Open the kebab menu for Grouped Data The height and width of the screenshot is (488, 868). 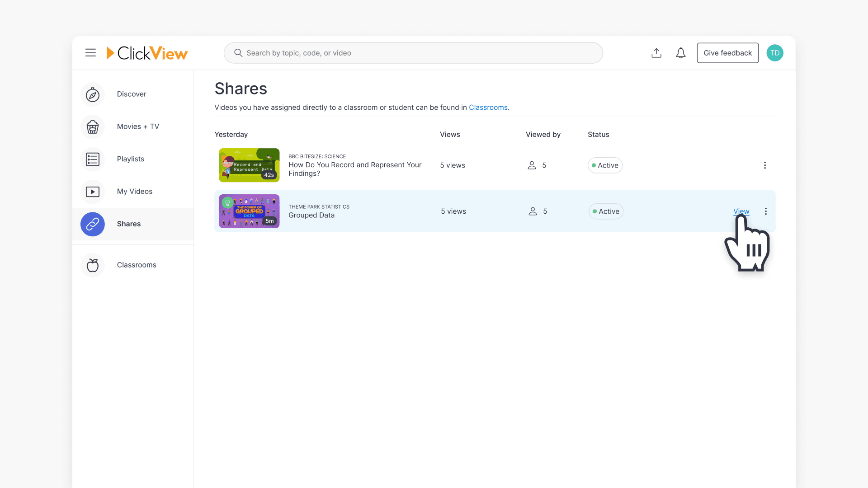(x=765, y=211)
